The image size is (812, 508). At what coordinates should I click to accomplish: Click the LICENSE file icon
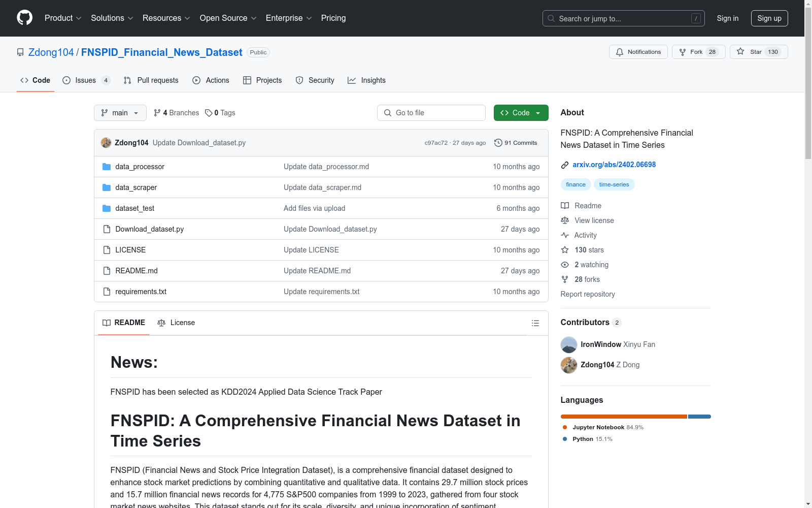[107, 250]
